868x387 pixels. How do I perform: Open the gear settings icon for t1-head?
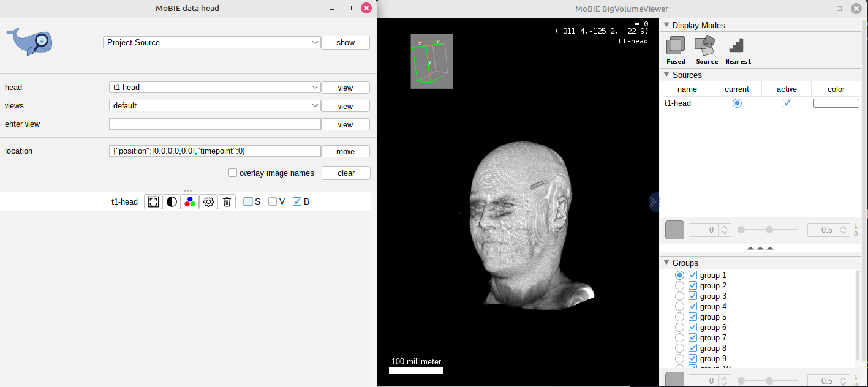point(208,201)
